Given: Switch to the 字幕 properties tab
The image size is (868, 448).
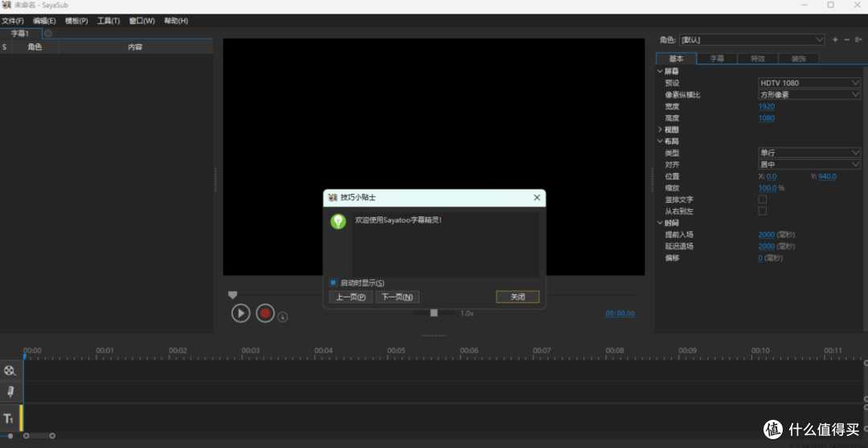Looking at the screenshot, I should pyautogui.click(x=717, y=59).
